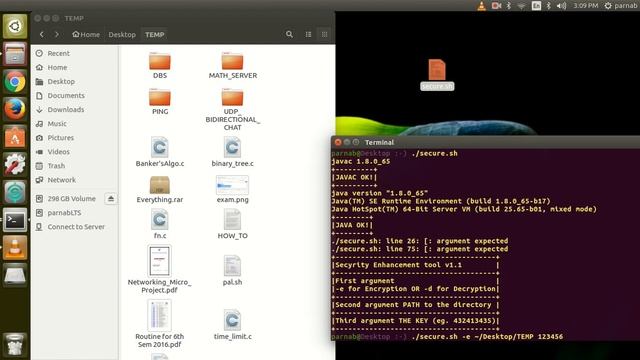
Task: Click Connect to Server in sidebar
Action: [x=75, y=227]
